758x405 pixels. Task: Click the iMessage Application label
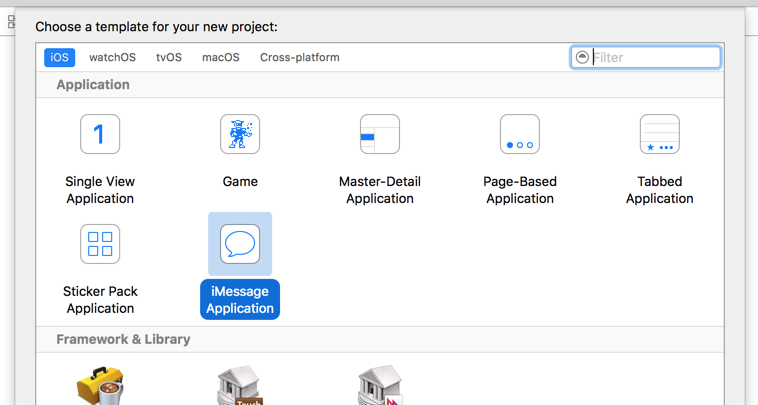(x=240, y=300)
